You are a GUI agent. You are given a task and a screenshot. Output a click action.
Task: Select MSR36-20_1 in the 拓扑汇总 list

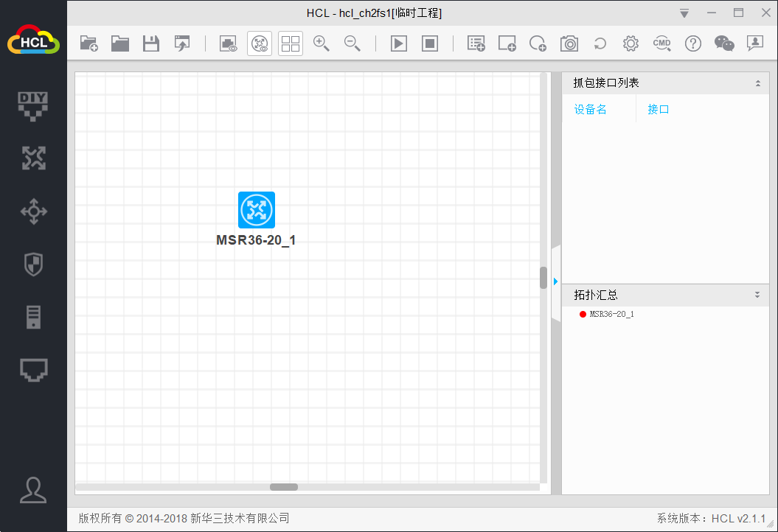tap(611, 314)
